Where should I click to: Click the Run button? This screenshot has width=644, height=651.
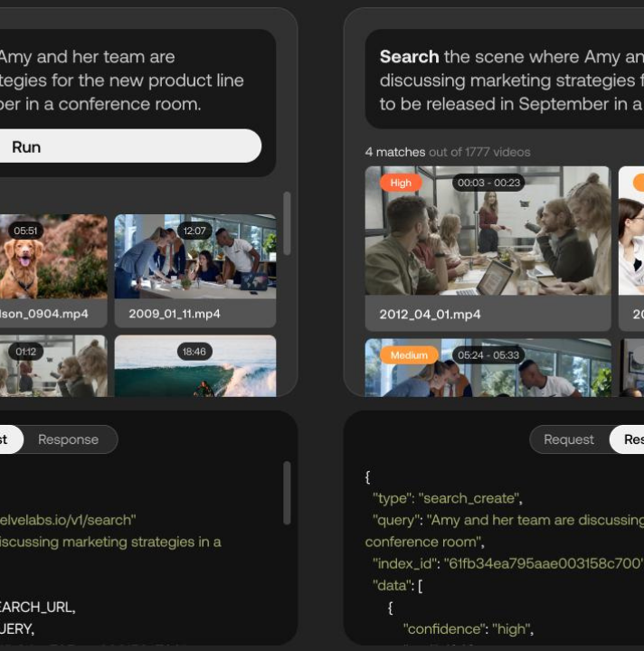click(130, 146)
